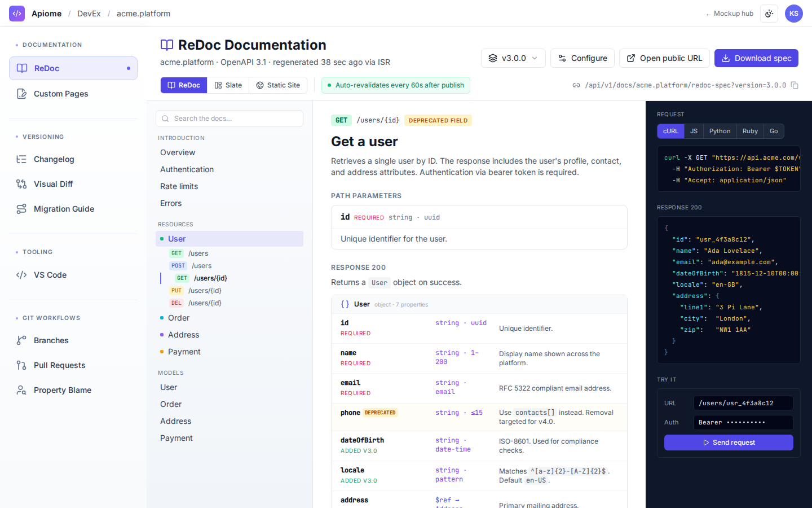Open Rate limits docs section

point(230,186)
